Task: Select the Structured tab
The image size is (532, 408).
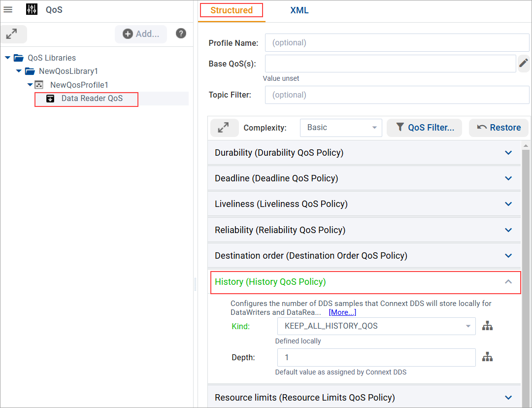Action: click(x=231, y=10)
